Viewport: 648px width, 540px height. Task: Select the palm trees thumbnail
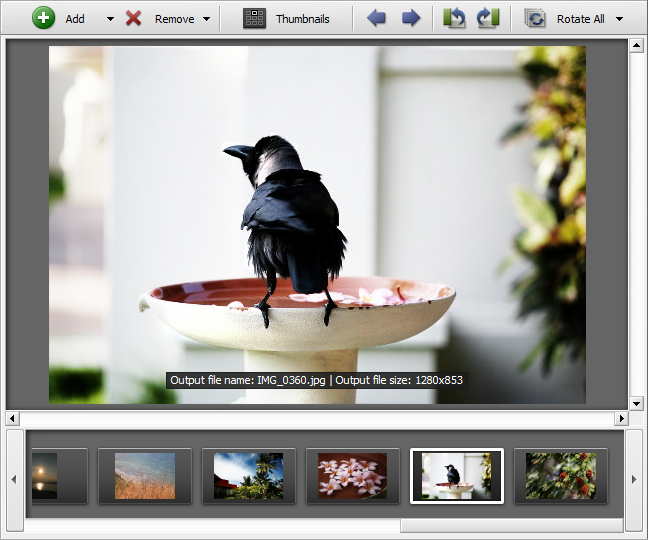[x=248, y=476]
